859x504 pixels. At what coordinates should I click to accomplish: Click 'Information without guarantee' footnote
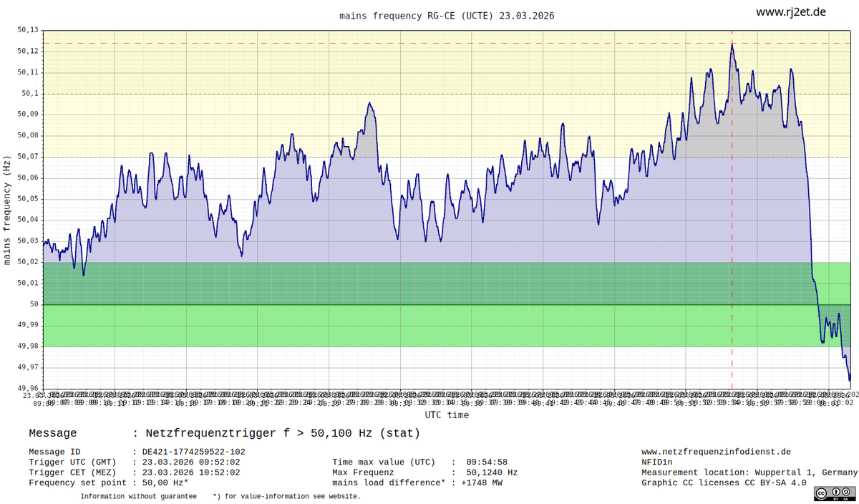click(x=138, y=496)
